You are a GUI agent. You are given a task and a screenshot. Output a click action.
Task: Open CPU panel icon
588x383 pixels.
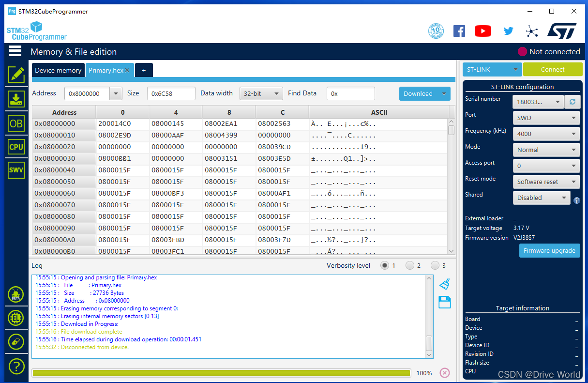(16, 147)
